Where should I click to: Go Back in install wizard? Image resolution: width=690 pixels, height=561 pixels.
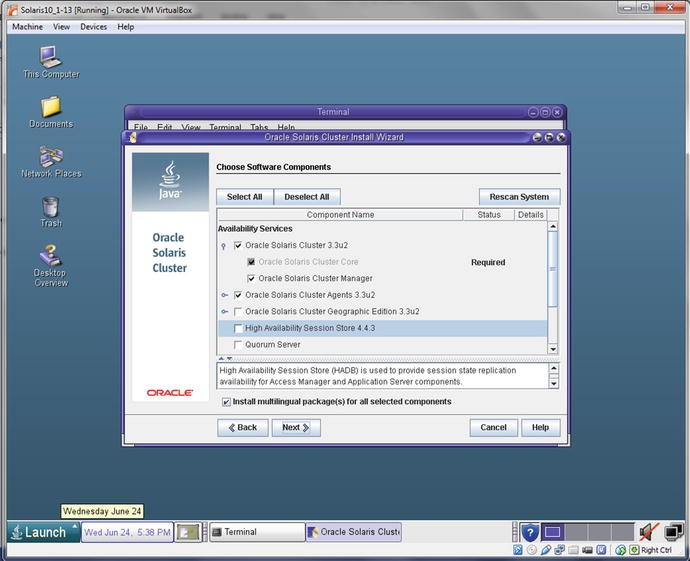coord(242,428)
